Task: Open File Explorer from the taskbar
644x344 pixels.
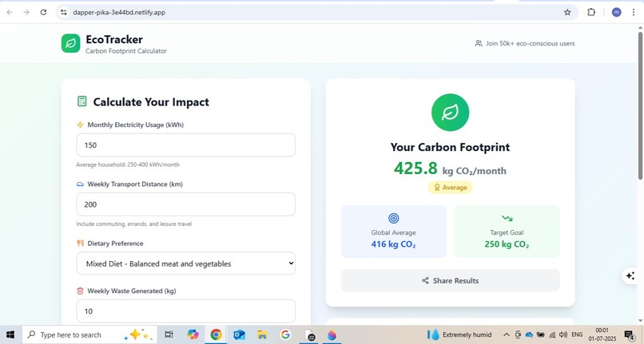Action: 262,335
